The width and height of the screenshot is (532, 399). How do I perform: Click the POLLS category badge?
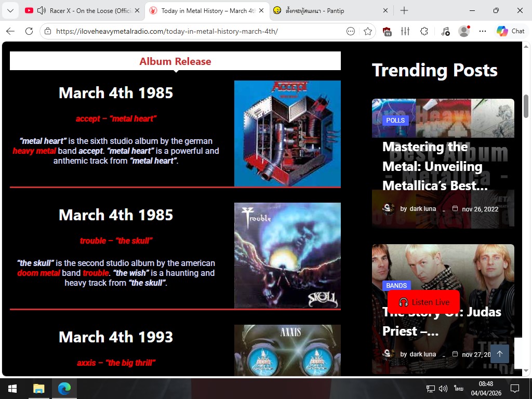[x=395, y=121]
